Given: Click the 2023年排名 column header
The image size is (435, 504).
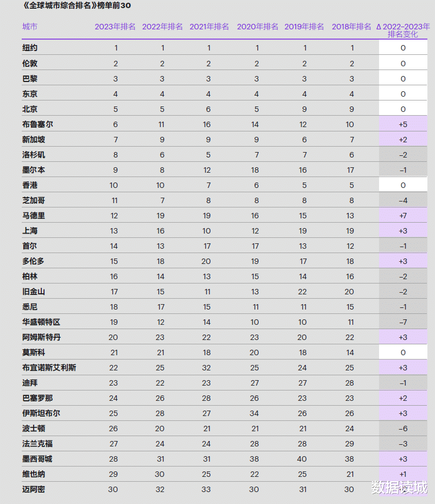Looking at the screenshot, I should coord(115,27).
